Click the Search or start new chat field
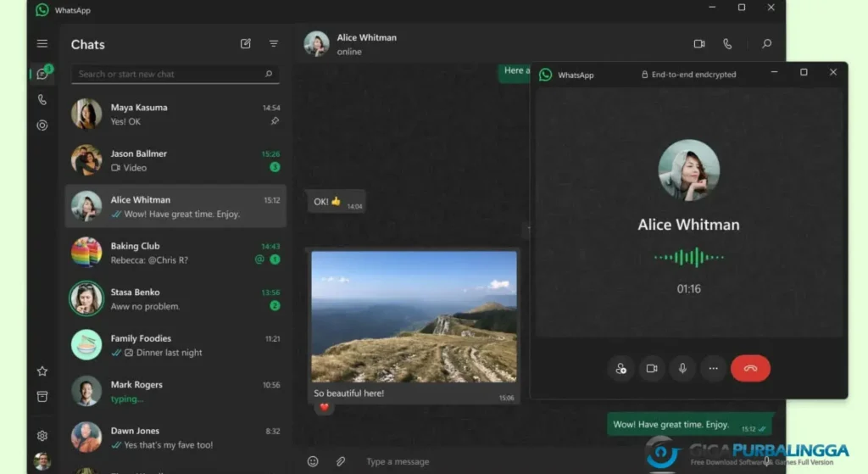The height and width of the screenshot is (474, 868). 175,75
